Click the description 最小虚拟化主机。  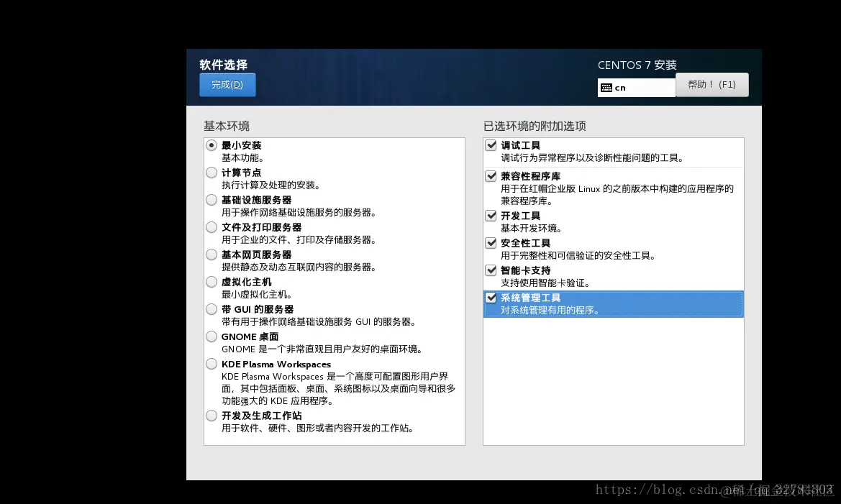pyautogui.click(x=257, y=294)
